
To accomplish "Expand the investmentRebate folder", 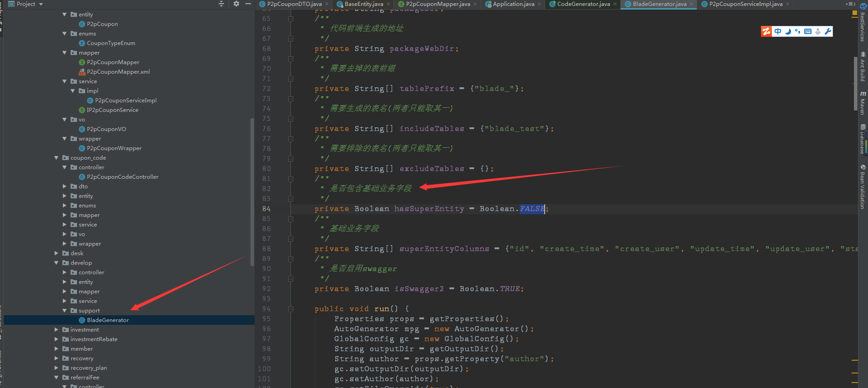I will pyautogui.click(x=56, y=339).
